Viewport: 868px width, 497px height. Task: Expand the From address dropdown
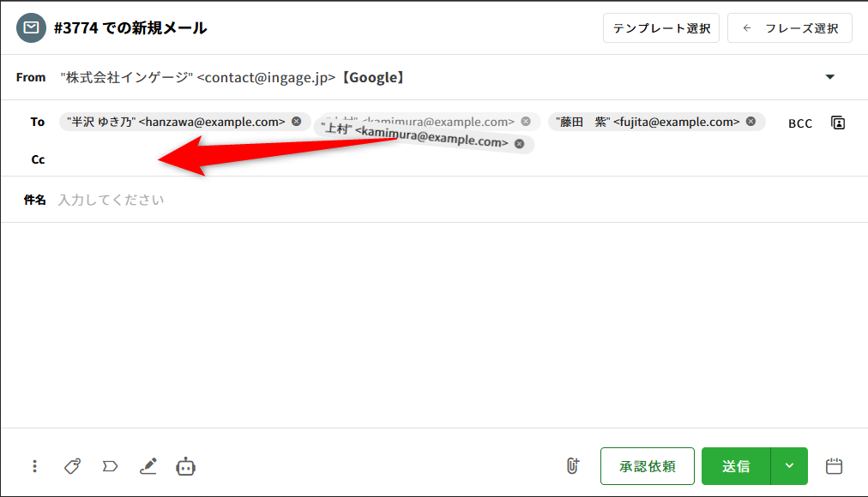pyautogui.click(x=829, y=77)
